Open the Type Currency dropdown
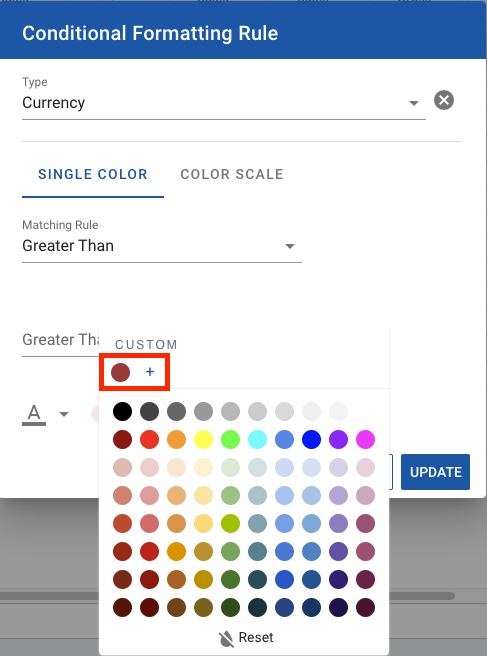This screenshot has height=656, width=487. (x=224, y=102)
